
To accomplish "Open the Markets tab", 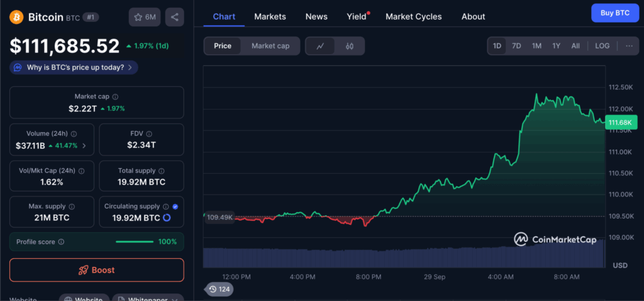I will coord(270,16).
